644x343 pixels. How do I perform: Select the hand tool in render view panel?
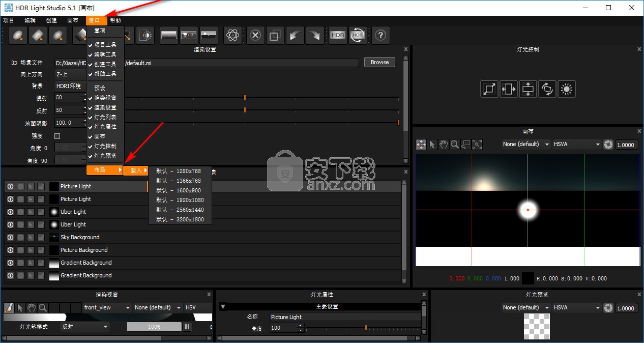[x=32, y=307]
